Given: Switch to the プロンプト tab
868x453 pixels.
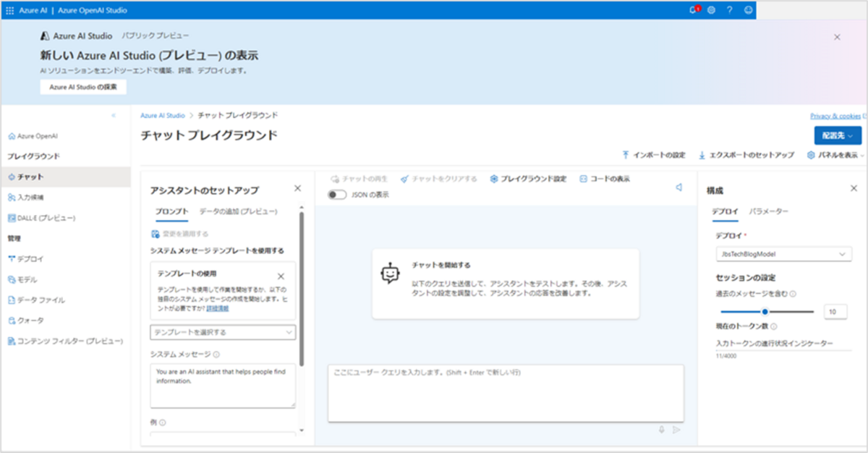Looking at the screenshot, I should (x=171, y=211).
